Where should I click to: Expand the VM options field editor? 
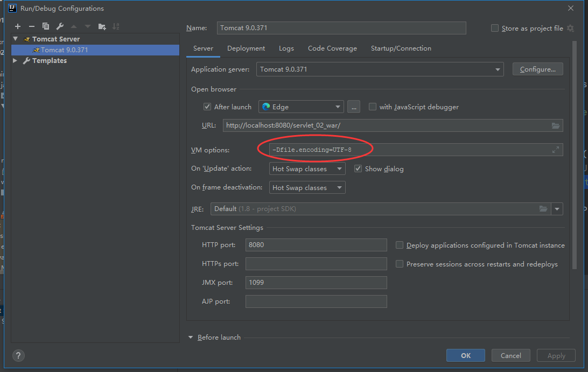tap(555, 150)
